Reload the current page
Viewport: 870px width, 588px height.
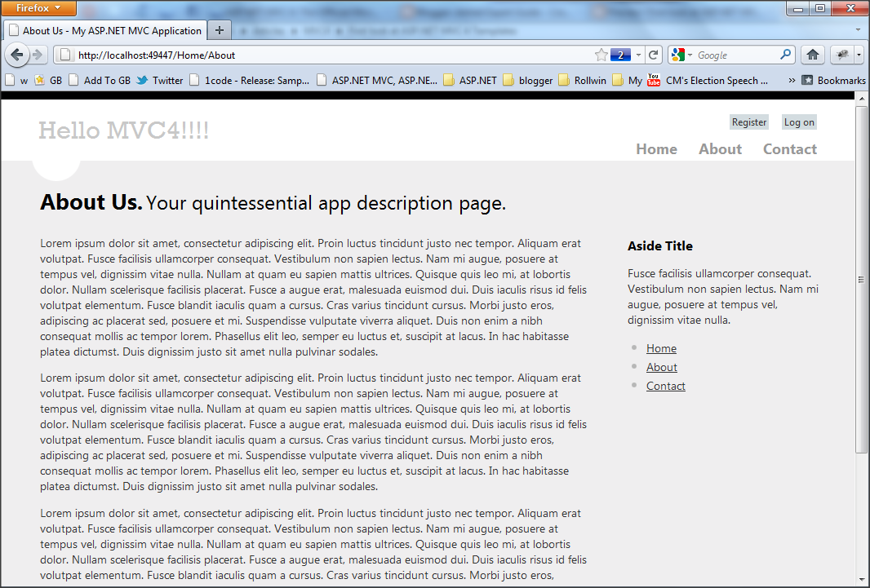[653, 55]
